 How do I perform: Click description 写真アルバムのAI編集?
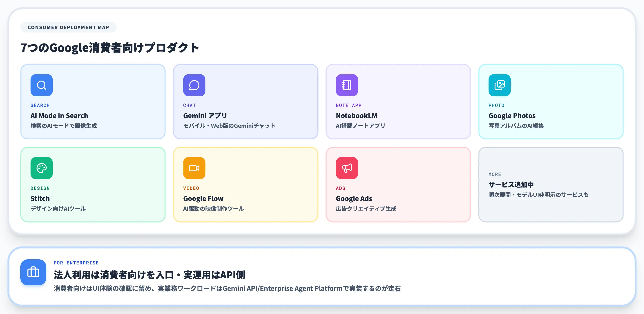tap(516, 126)
